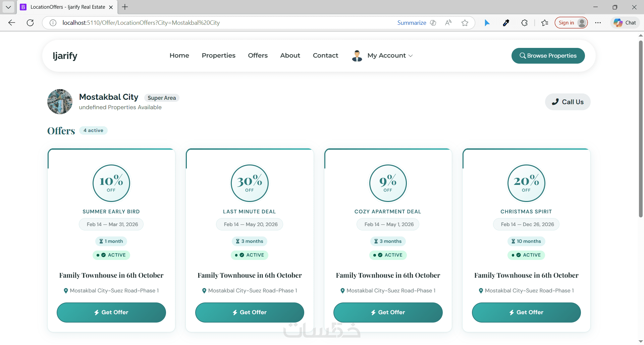Get Offer for Christmas Spirit
Image resolution: width=644 pixels, height=345 pixels.
coord(526,313)
